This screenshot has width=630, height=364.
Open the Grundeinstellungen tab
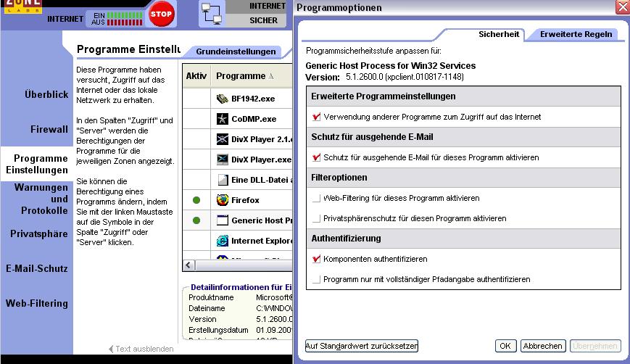(x=236, y=51)
